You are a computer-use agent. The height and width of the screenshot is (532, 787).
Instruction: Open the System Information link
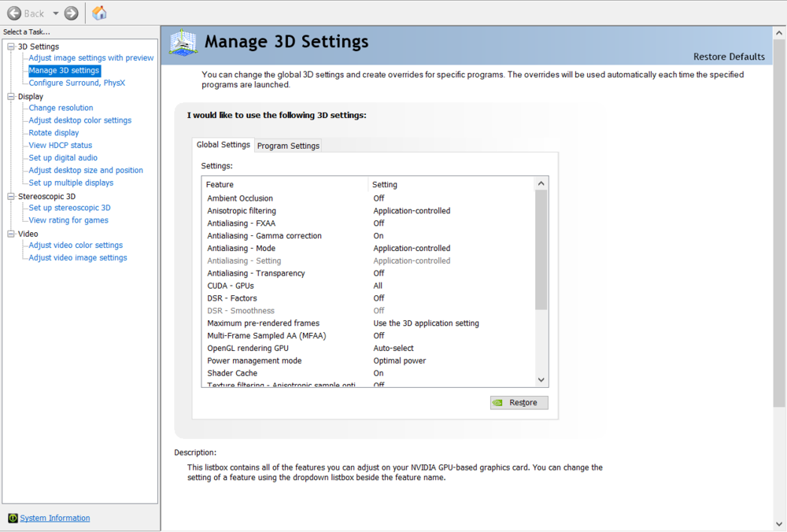55,518
